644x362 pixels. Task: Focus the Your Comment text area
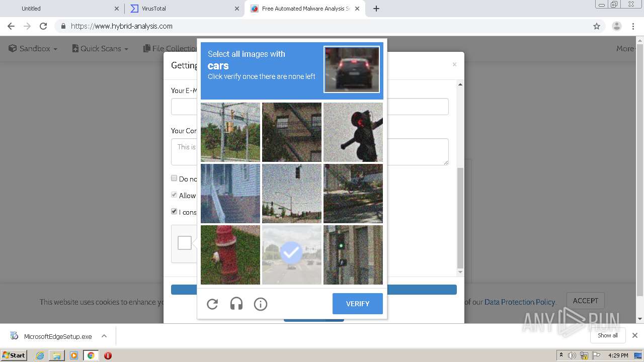[x=310, y=152]
